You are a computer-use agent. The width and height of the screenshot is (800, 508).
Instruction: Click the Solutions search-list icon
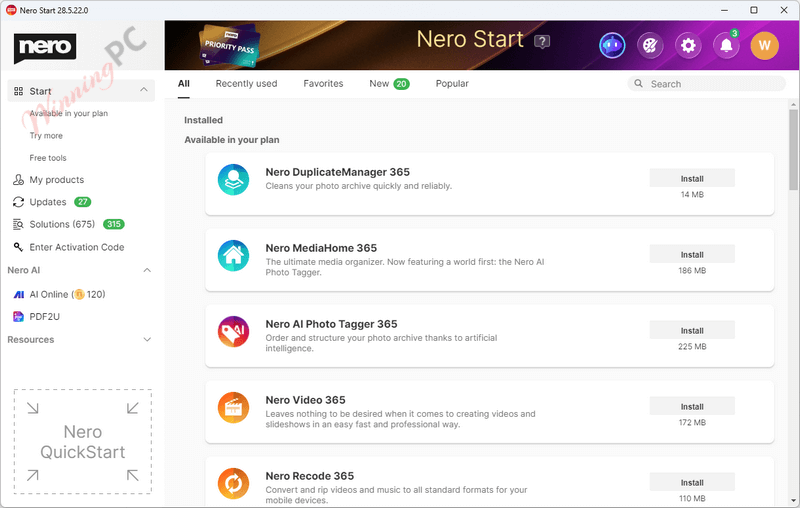point(18,224)
